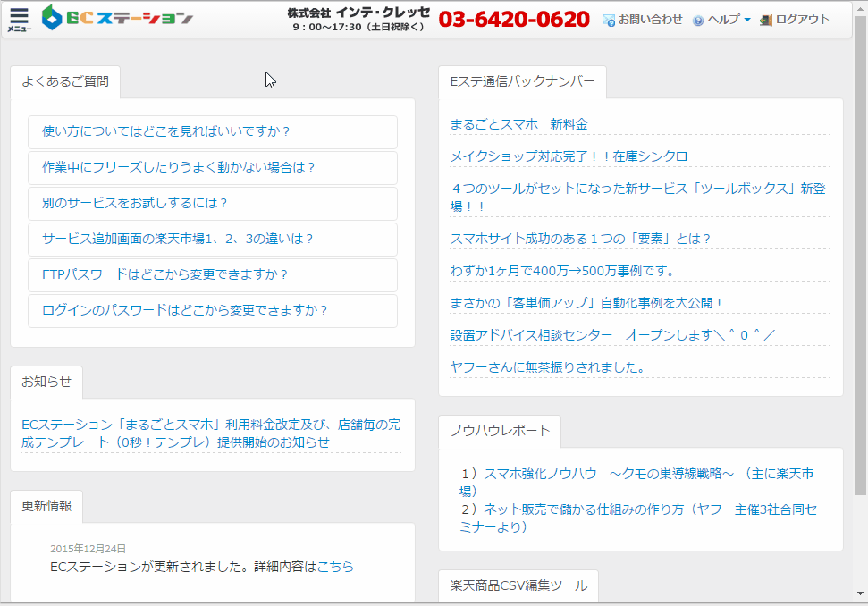Click the phone number 03-6420-0620
This screenshot has width=868, height=606.
click(x=514, y=20)
